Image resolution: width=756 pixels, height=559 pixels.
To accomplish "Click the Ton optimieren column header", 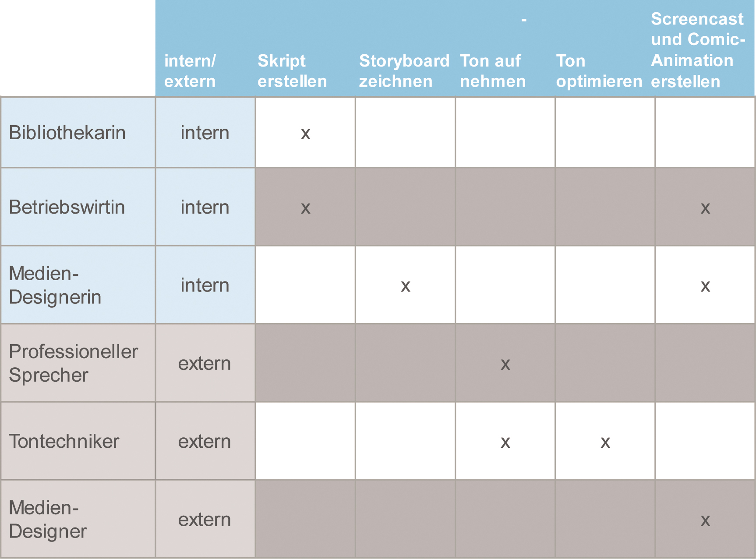I will [x=599, y=71].
